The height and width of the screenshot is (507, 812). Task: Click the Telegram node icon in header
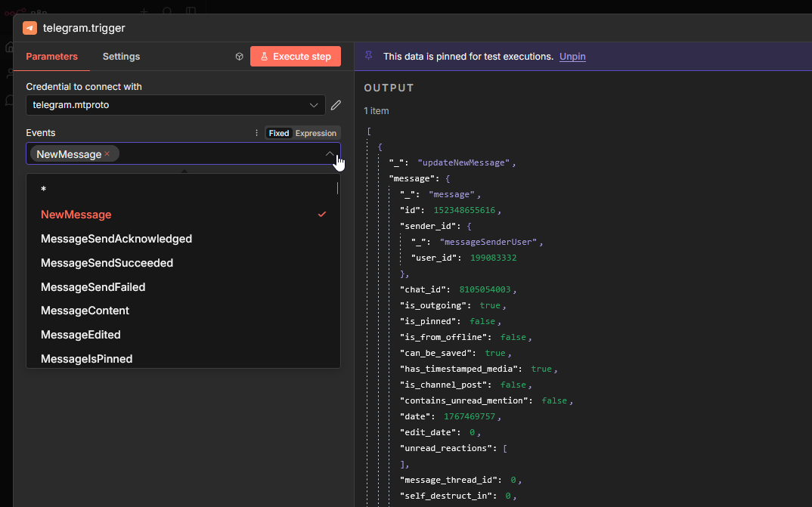pos(29,28)
